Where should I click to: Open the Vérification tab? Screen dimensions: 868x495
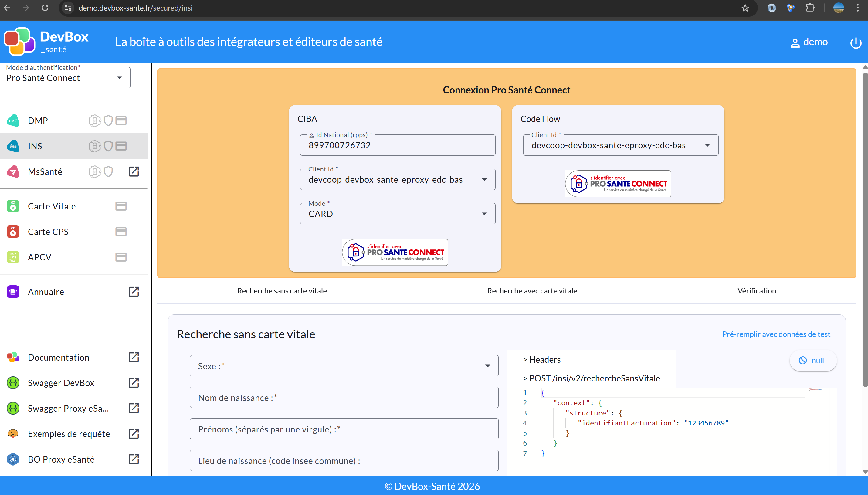[x=757, y=291]
